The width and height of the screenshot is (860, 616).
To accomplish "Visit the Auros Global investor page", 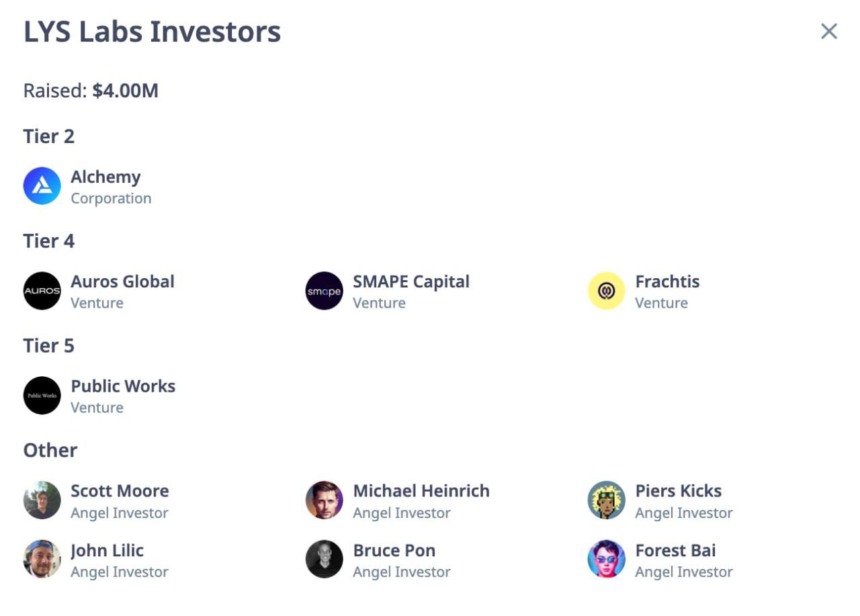I will (x=122, y=281).
